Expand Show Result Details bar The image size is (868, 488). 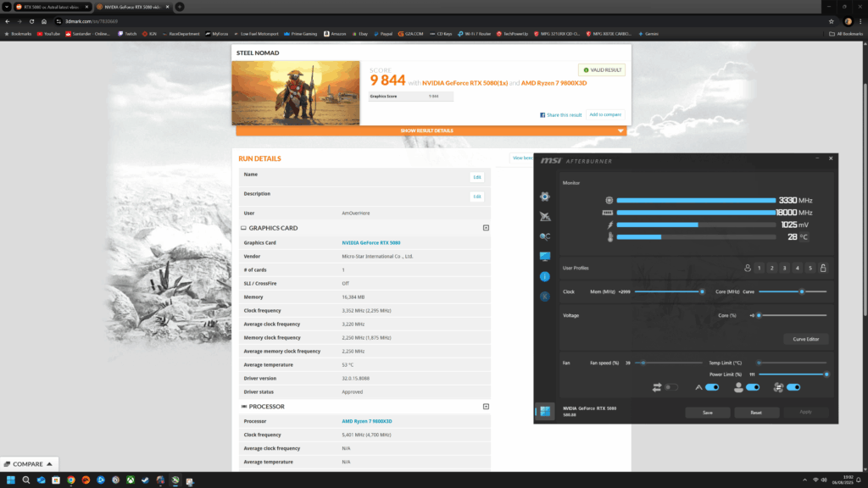pos(431,130)
